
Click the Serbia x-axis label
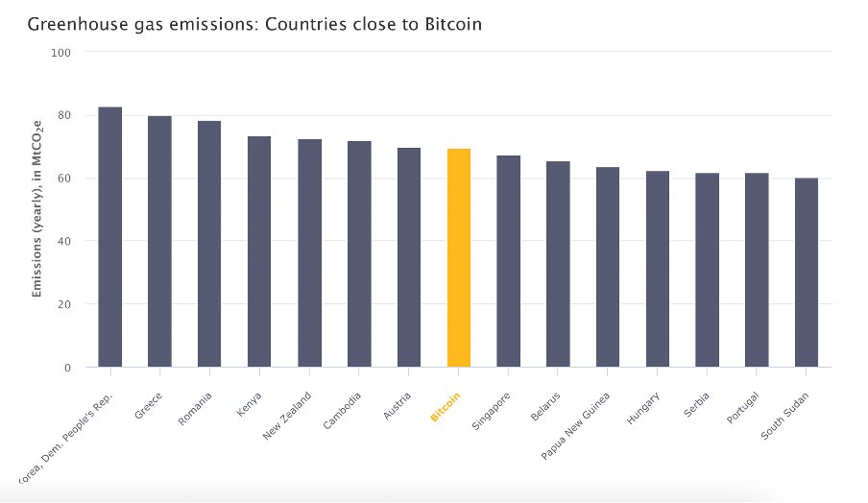(697, 405)
